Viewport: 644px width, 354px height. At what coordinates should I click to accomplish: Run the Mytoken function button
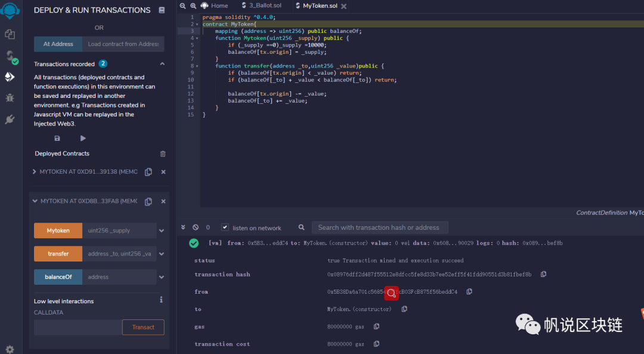coord(58,230)
